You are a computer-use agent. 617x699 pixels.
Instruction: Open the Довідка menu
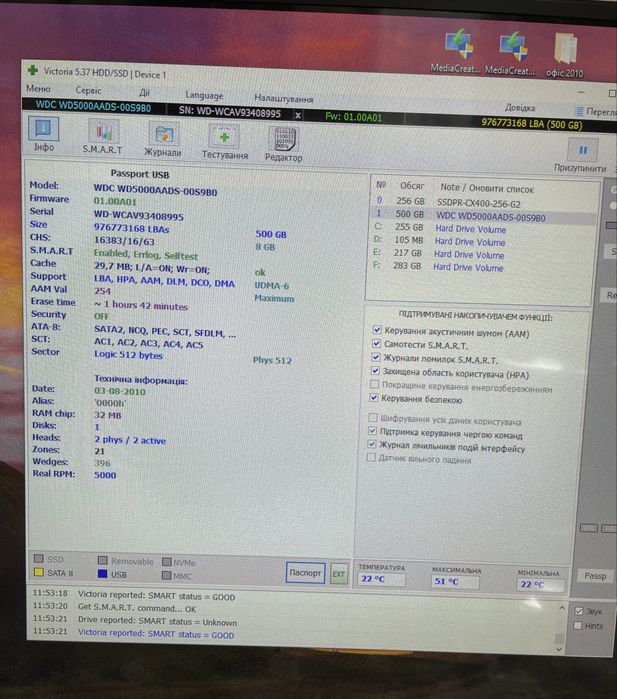click(x=520, y=108)
